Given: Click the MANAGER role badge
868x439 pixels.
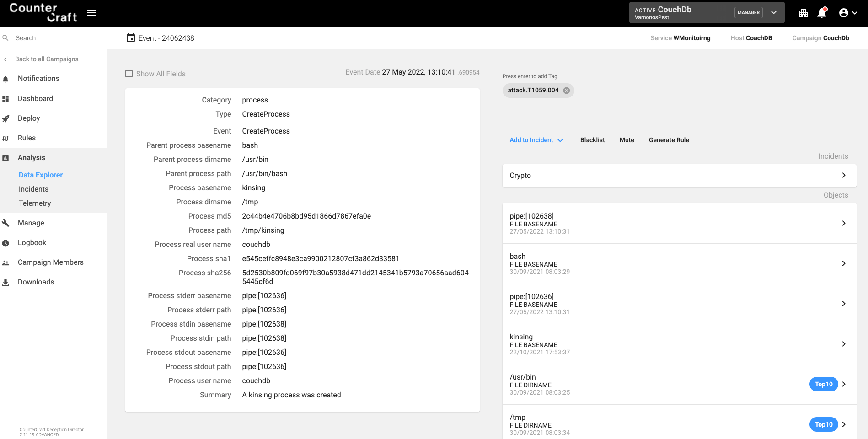Looking at the screenshot, I should (748, 13).
